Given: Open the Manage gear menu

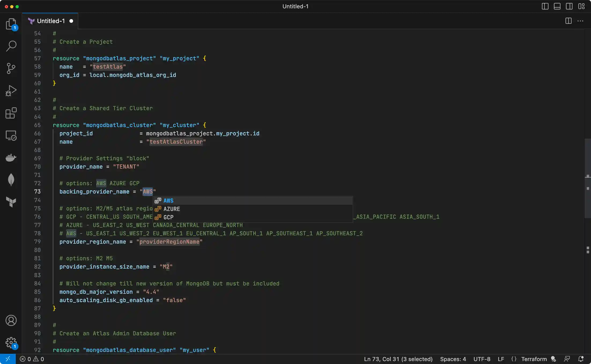Looking at the screenshot, I should click(11, 343).
